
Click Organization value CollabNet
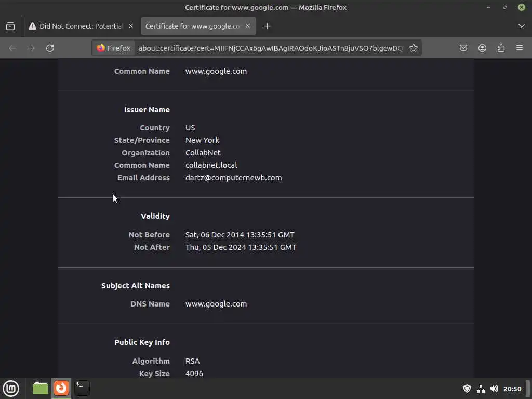click(x=203, y=153)
